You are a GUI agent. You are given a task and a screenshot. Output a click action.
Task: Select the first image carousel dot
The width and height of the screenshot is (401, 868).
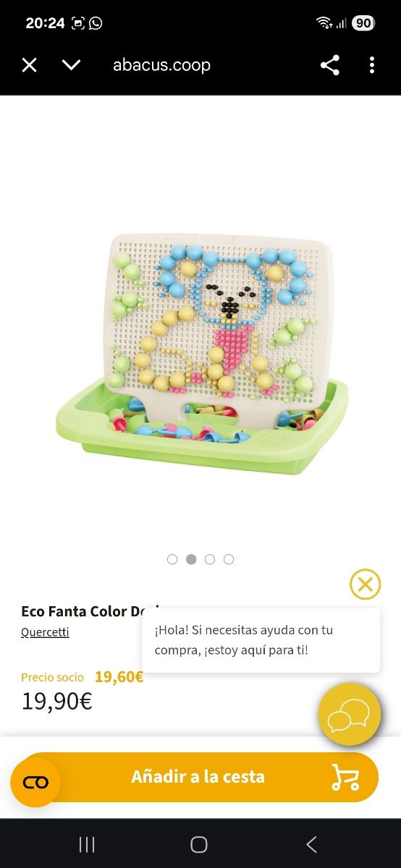(172, 559)
